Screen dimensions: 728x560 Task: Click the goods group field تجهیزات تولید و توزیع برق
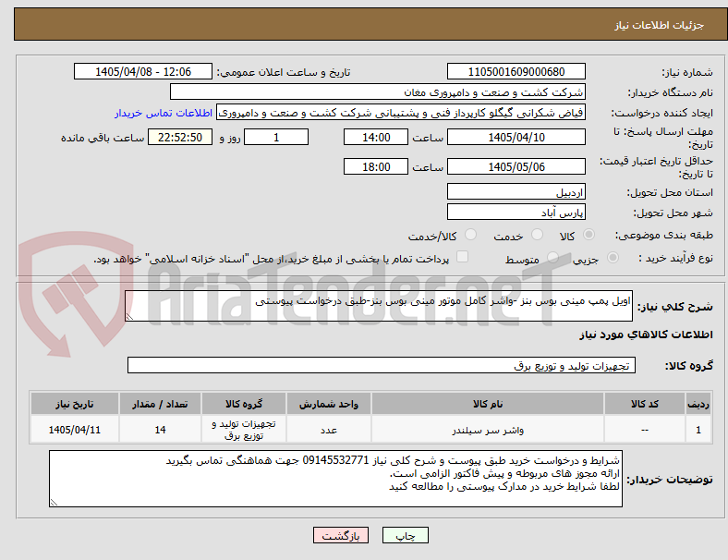click(382, 365)
